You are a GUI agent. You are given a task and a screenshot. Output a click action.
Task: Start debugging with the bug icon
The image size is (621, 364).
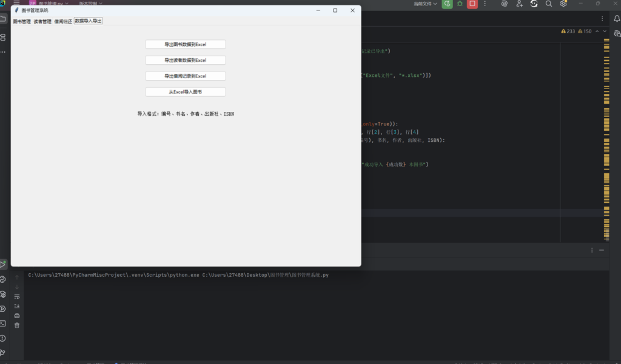coord(460,4)
